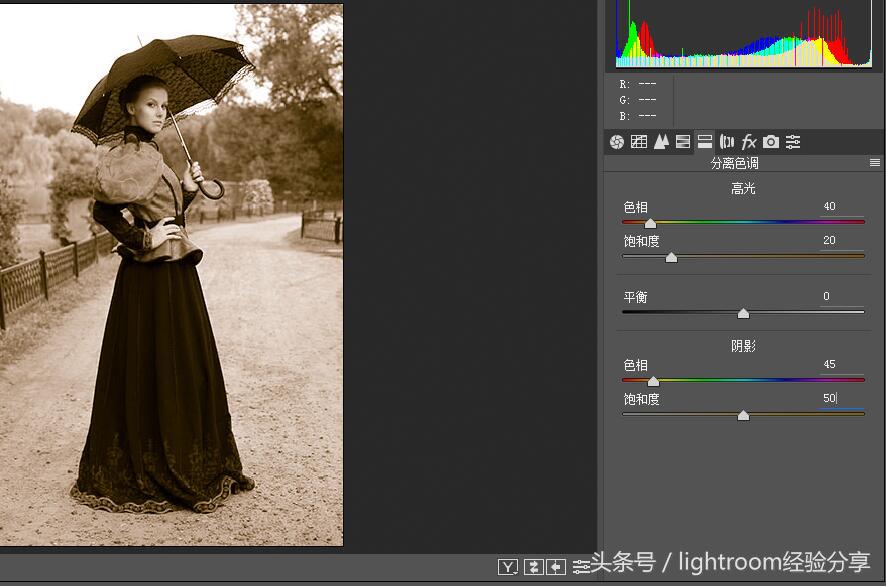Open the Detail sharpening panel
Image resolution: width=886 pixels, height=586 pixels.
pyautogui.click(x=661, y=141)
